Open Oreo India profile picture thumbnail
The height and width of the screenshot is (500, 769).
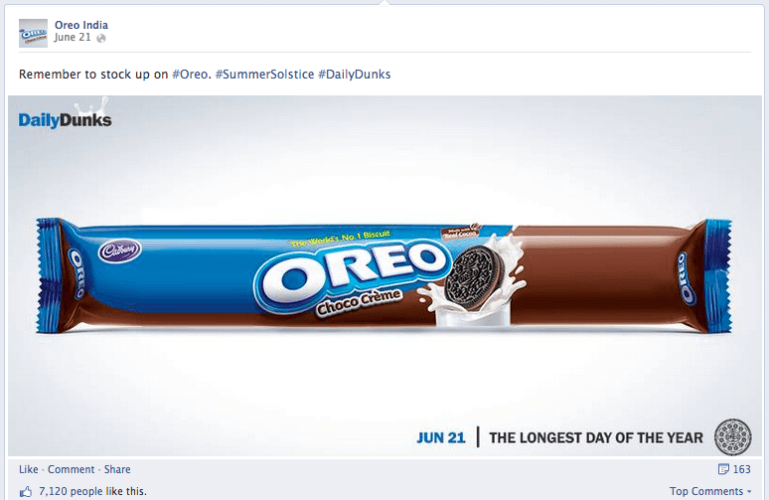tap(33, 33)
